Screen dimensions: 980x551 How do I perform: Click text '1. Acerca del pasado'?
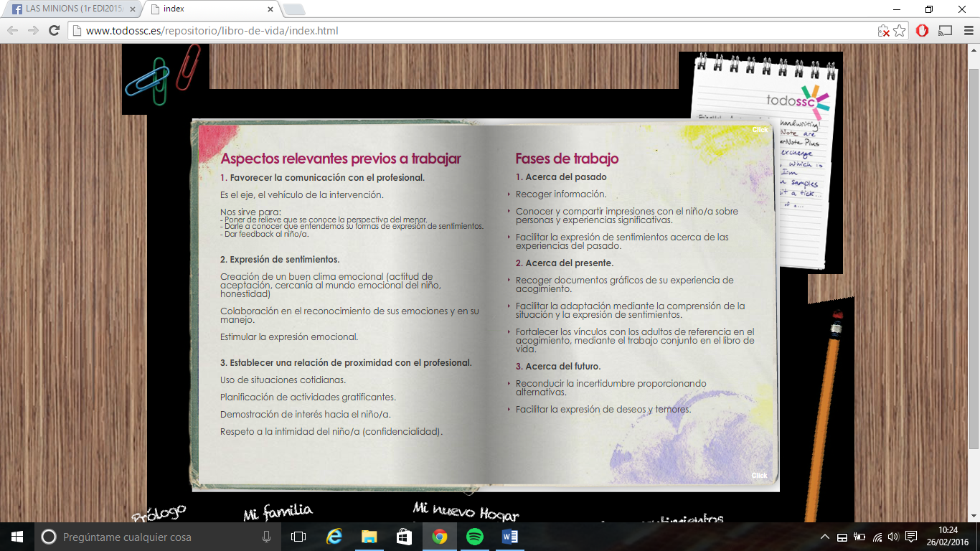561,177
